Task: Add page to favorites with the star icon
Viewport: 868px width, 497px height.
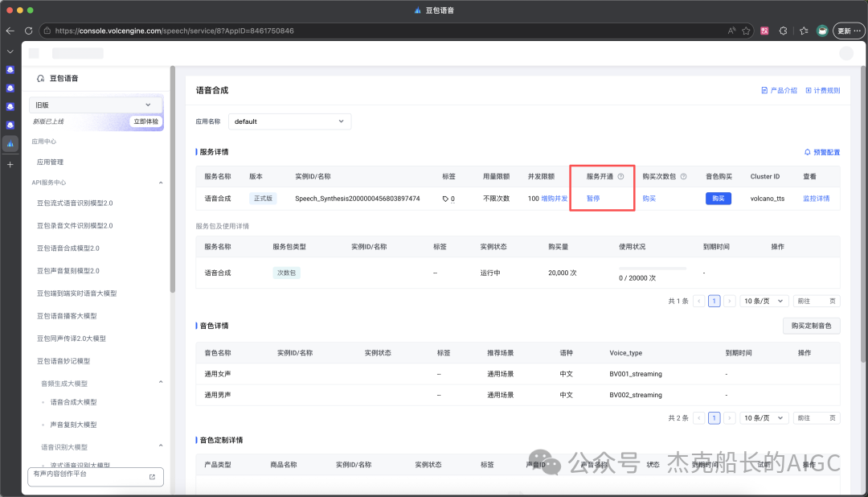Action: [x=746, y=31]
